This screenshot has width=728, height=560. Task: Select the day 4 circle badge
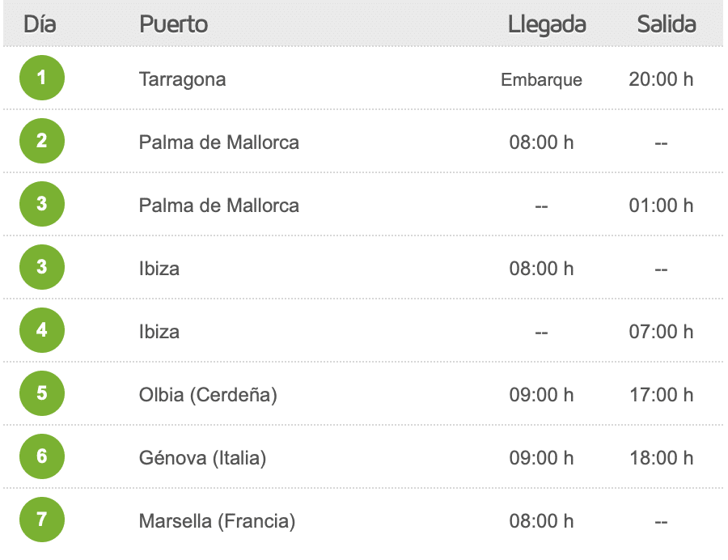(42, 330)
